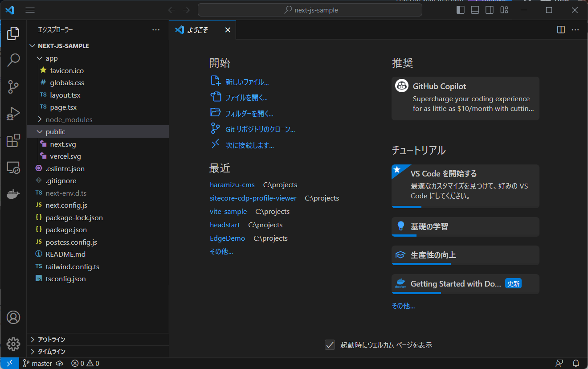Open the Explorer view in activity bar
The height and width of the screenshot is (369, 588).
[13, 33]
